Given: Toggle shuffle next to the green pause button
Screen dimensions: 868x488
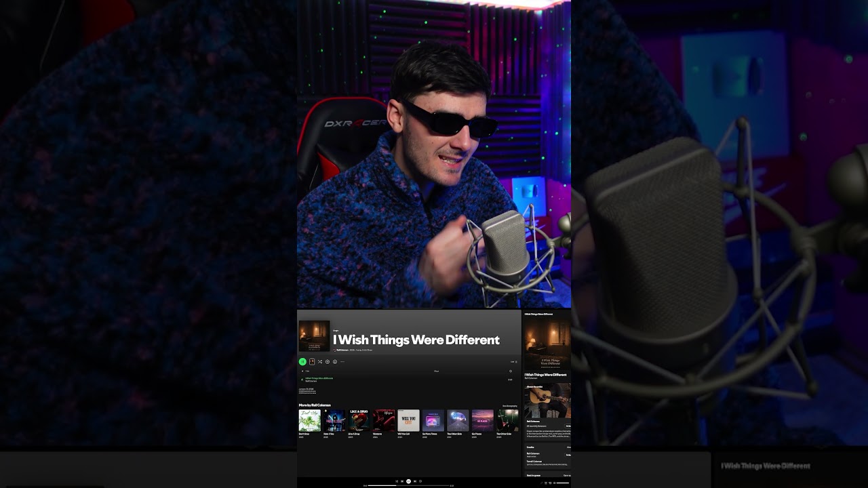Looking at the screenshot, I should pyautogui.click(x=320, y=361).
